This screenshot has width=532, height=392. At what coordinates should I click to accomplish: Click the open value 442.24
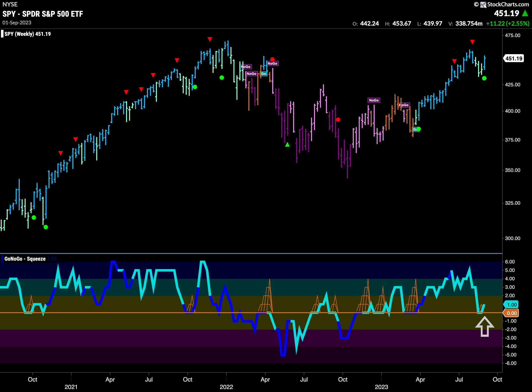tap(369, 24)
